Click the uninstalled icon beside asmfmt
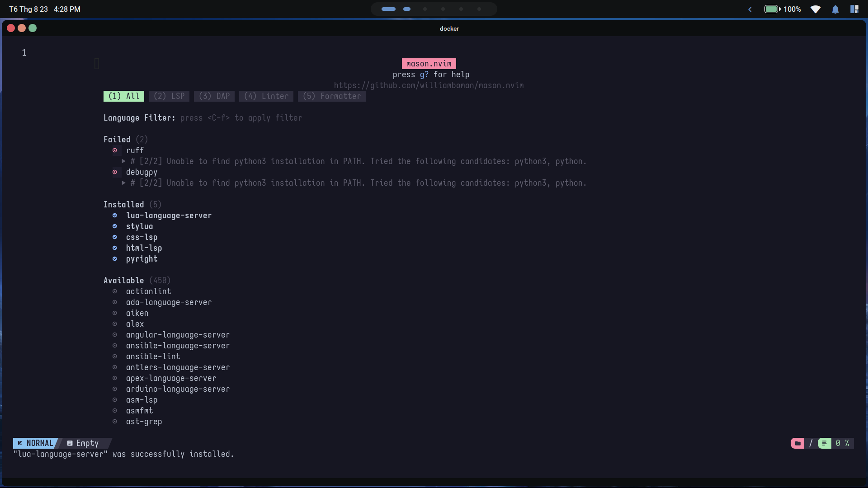Viewport: 868px width, 488px height. [x=115, y=411]
